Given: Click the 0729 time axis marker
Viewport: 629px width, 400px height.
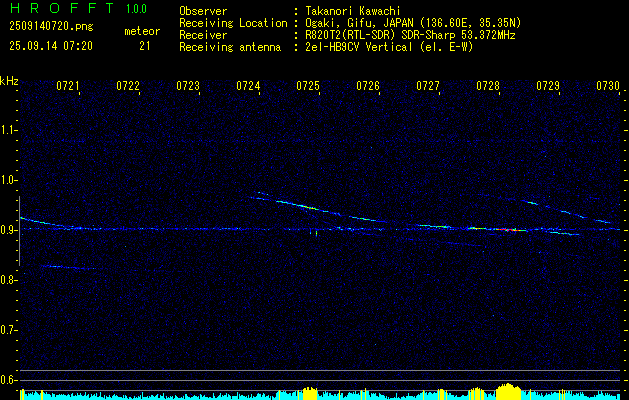Looking at the screenshot, I should tap(548, 86).
